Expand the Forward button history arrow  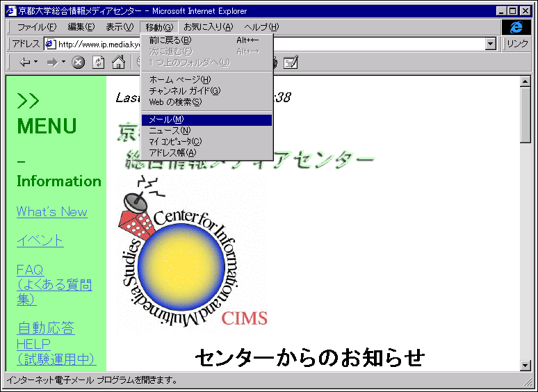[x=63, y=63]
